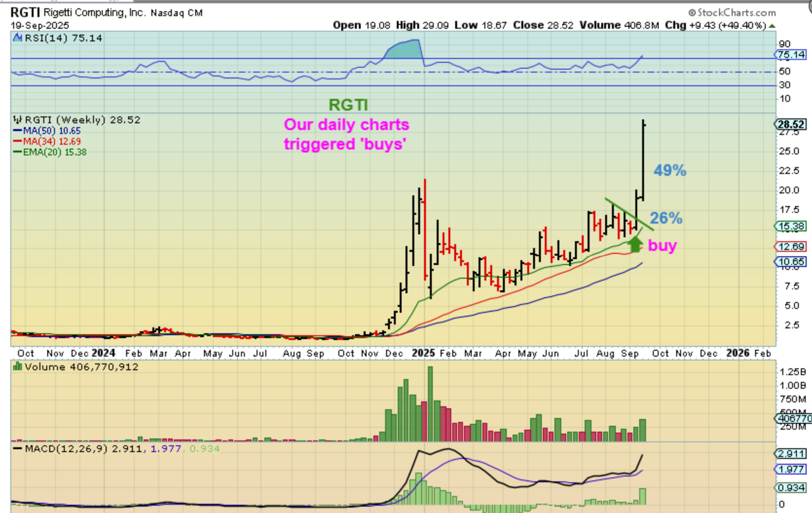
Task: Click the MA(50) 10.65 legend entry
Action: click(47, 131)
